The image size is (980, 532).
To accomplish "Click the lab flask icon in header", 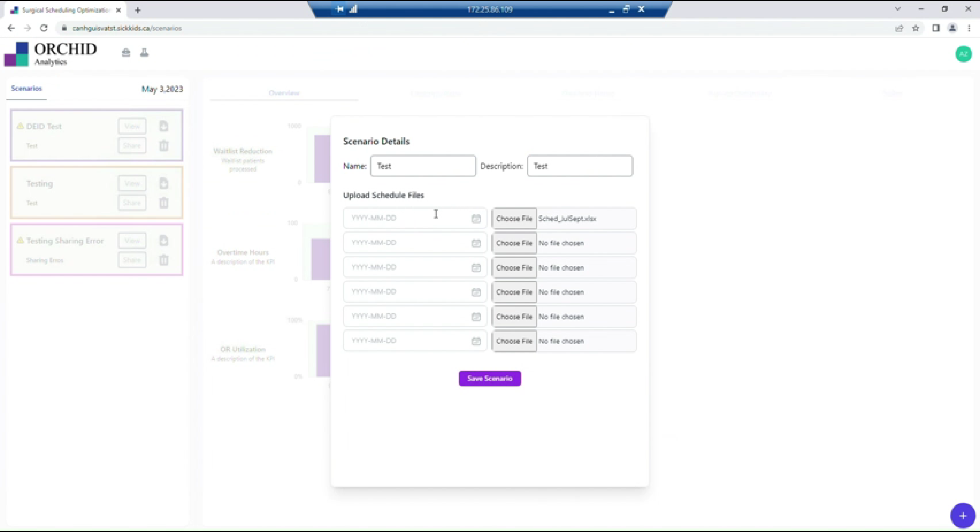I will click(x=144, y=52).
